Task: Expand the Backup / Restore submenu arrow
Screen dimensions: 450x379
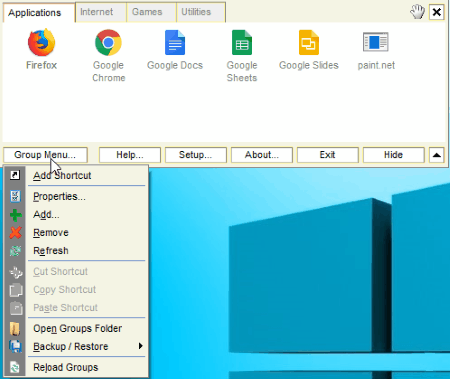Action: coord(141,346)
